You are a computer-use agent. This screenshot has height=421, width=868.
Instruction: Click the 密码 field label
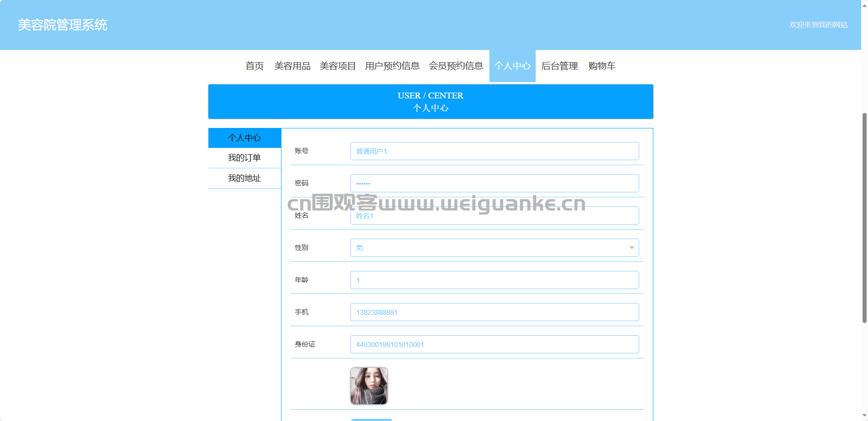(x=301, y=183)
